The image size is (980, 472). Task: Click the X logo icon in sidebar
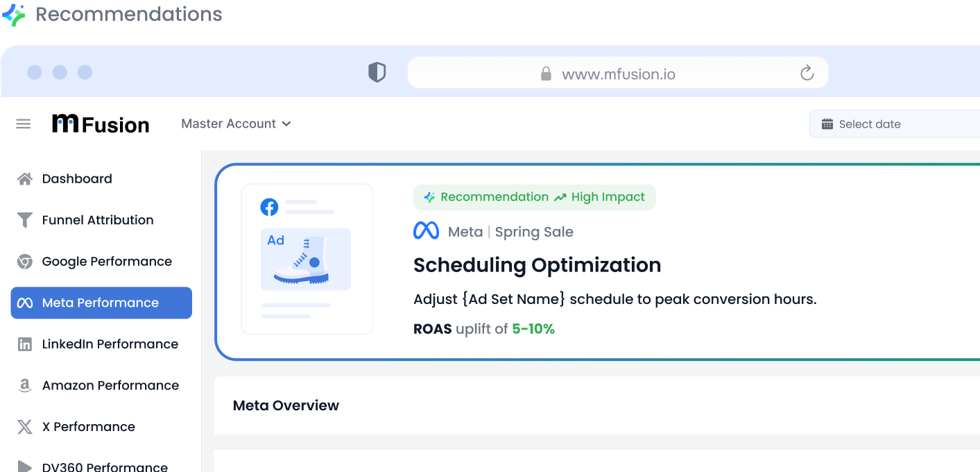click(x=25, y=427)
